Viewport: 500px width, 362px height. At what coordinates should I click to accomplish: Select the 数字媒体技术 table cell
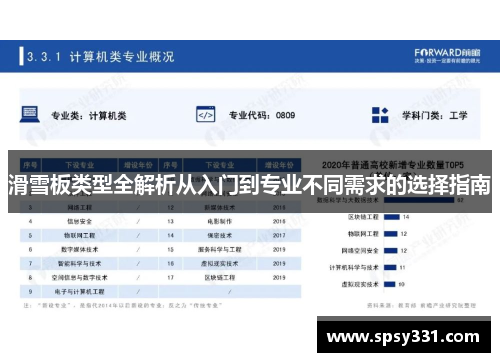tap(79, 249)
